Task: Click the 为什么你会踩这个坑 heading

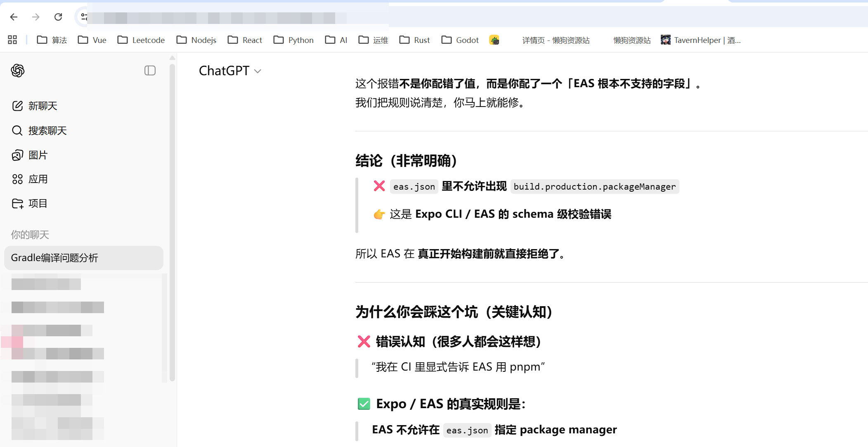Action: click(454, 312)
